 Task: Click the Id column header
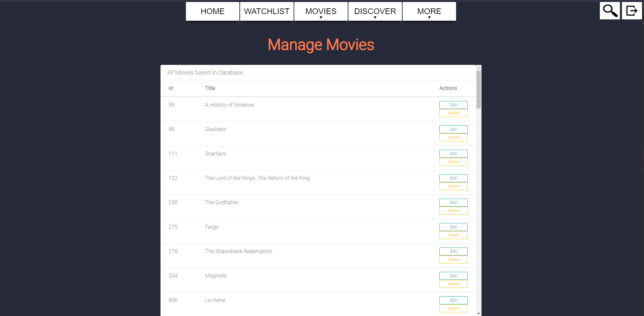pos(171,88)
